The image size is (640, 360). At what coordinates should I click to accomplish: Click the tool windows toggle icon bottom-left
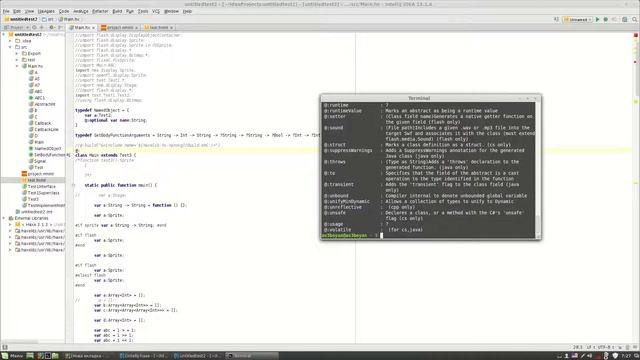point(4,347)
